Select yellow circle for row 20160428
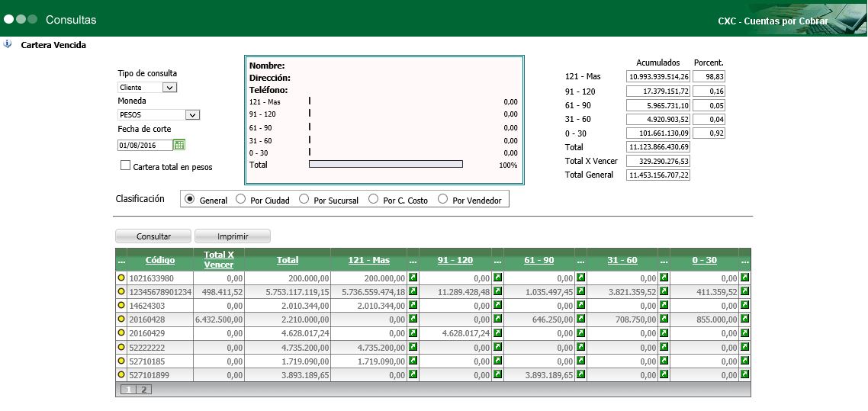 [x=121, y=319]
